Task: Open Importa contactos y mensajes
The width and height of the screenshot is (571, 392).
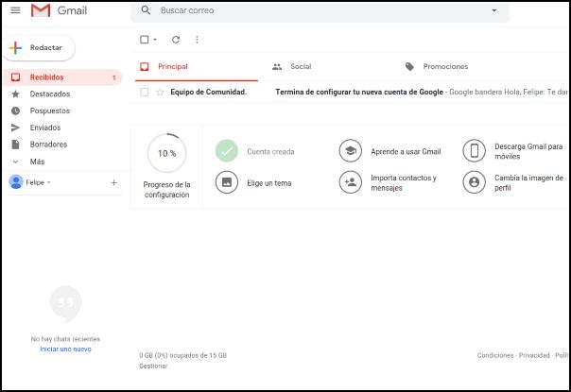Action: [404, 182]
